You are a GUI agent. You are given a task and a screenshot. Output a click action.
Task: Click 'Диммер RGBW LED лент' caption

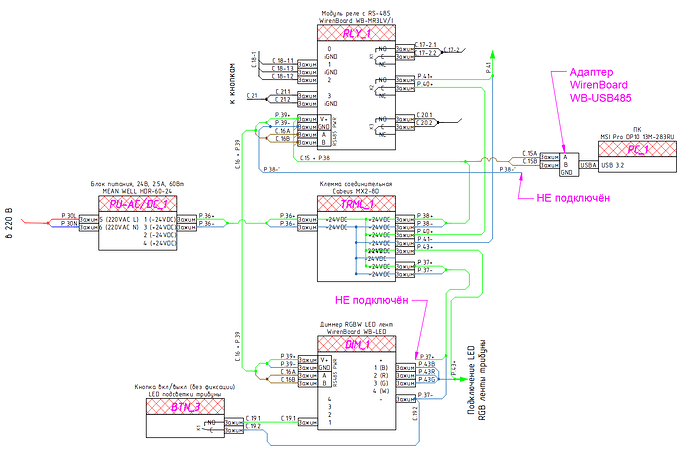(357, 324)
